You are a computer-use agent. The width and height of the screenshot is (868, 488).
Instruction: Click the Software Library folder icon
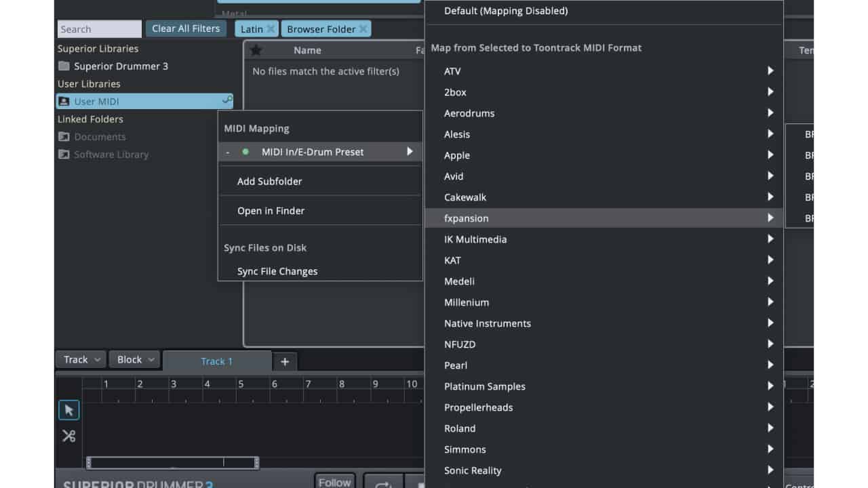pyautogui.click(x=64, y=155)
